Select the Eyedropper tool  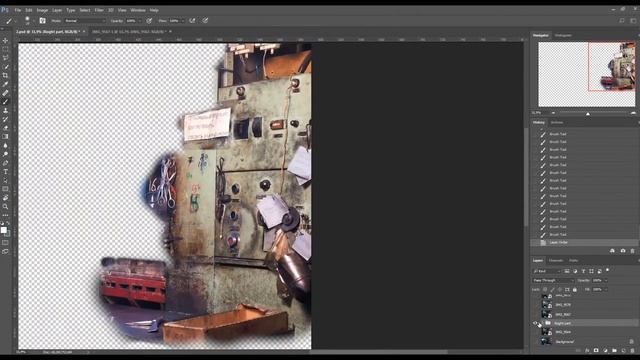[5, 84]
